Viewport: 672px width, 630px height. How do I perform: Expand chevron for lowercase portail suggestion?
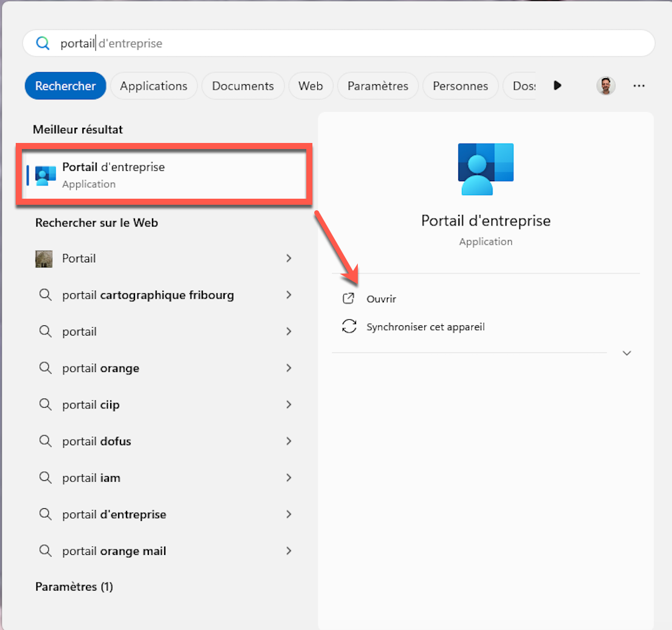click(289, 331)
